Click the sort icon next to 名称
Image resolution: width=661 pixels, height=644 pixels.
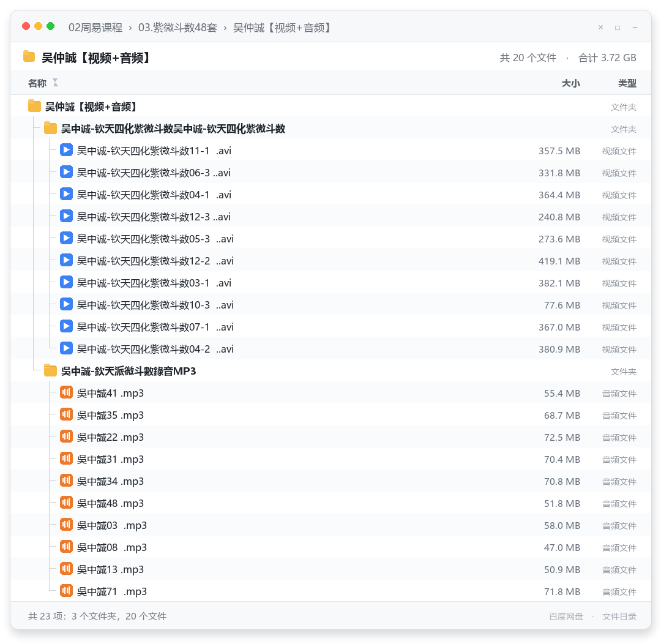(x=55, y=83)
